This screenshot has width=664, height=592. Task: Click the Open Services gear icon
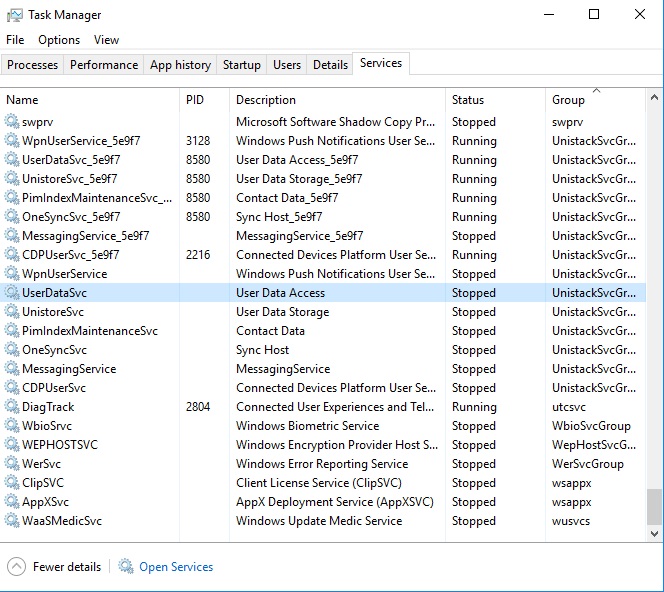click(126, 567)
